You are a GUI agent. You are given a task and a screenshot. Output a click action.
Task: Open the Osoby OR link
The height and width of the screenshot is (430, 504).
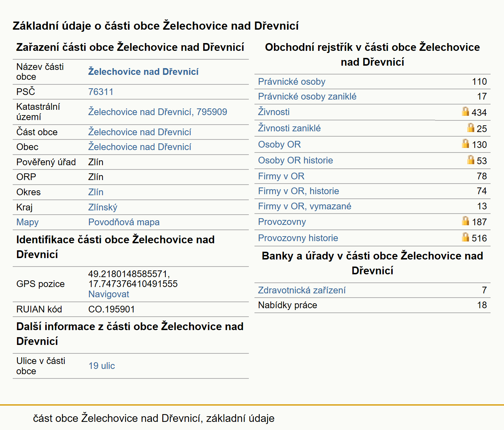point(279,144)
